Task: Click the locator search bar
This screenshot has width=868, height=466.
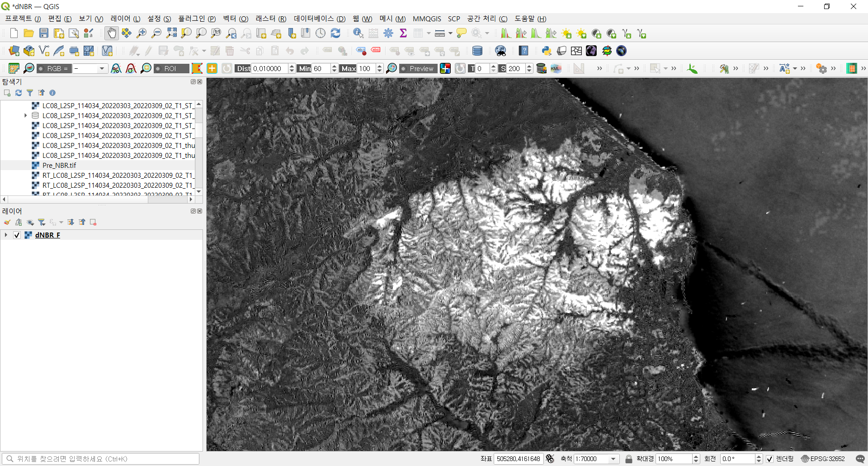Action: pyautogui.click(x=100, y=459)
